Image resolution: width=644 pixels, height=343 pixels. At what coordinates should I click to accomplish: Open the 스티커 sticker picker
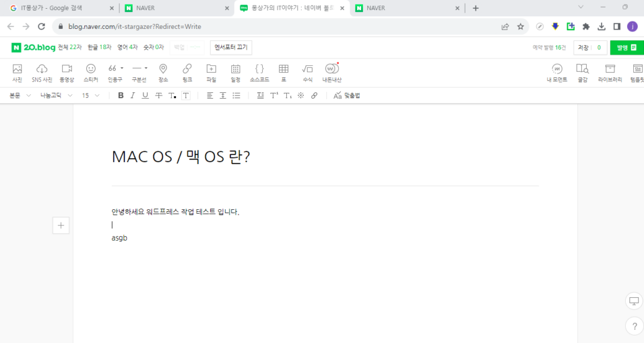tap(91, 73)
